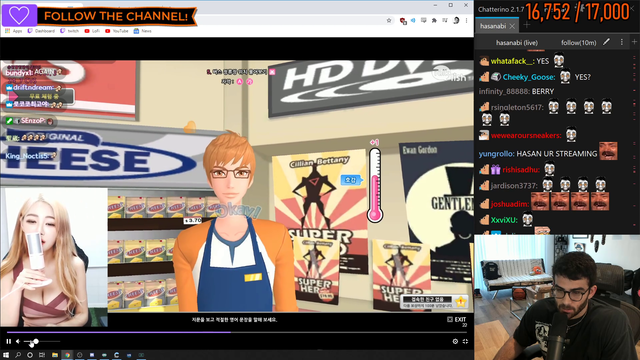
Task: Seek on the purple video progress bar
Action: click(237, 332)
